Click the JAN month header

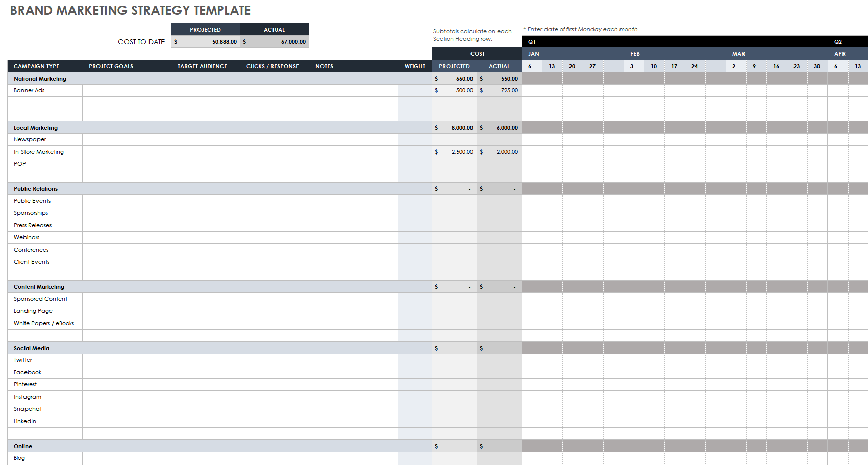point(534,54)
